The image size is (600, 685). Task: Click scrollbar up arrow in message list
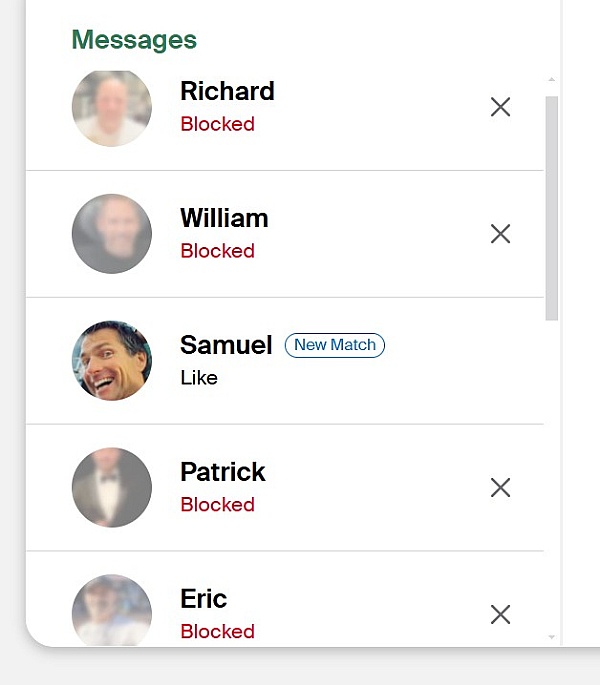coord(551,80)
